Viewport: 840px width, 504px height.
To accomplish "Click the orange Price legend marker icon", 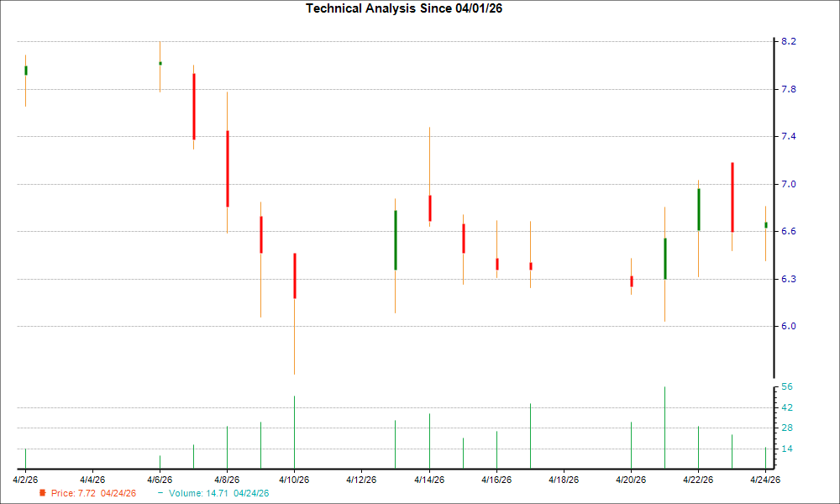I will click(43, 493).
